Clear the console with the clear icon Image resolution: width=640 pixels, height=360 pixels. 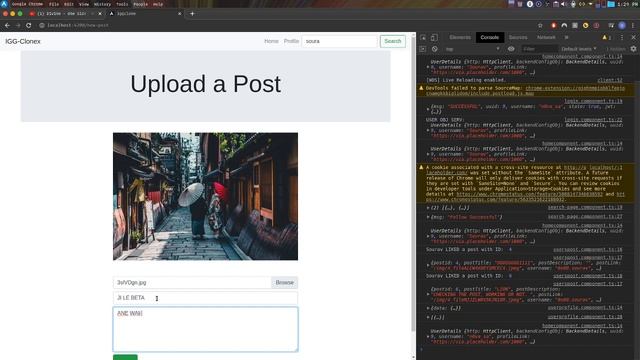[435, 49]
